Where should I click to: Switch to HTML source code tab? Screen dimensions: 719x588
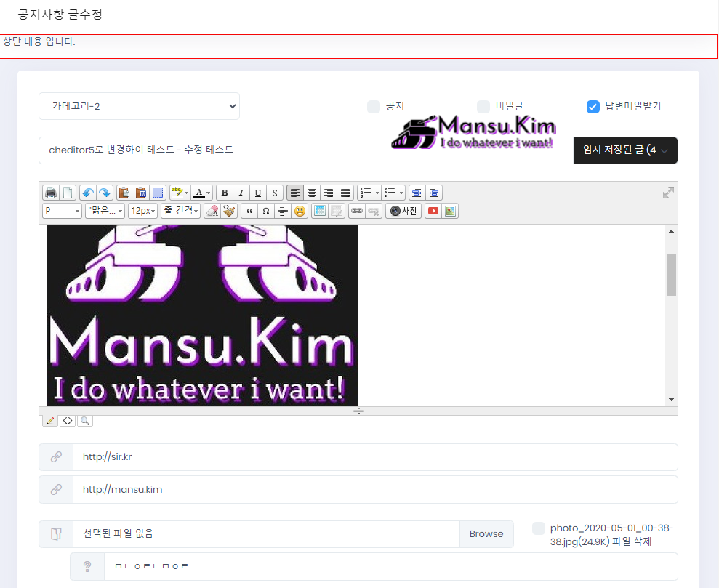click(68, 421)
